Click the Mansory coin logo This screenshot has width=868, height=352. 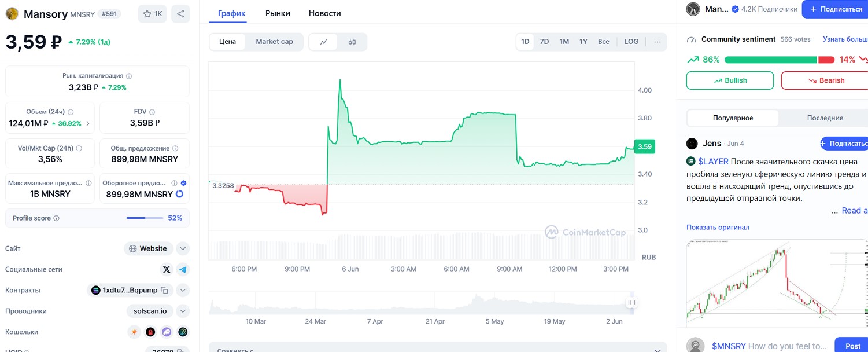coord(12,14)
